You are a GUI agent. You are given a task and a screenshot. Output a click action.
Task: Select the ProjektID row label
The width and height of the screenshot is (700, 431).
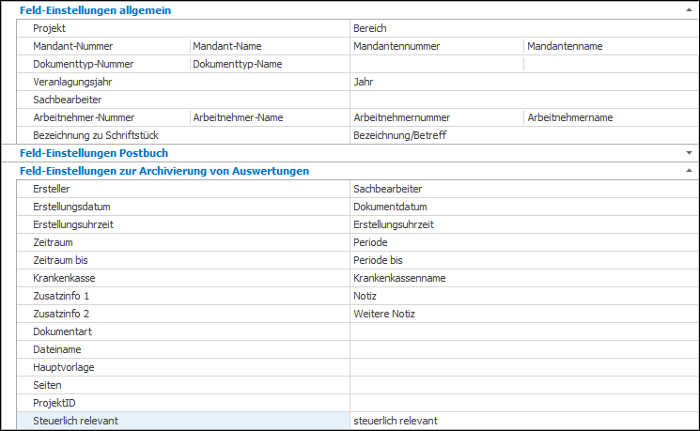54,403
